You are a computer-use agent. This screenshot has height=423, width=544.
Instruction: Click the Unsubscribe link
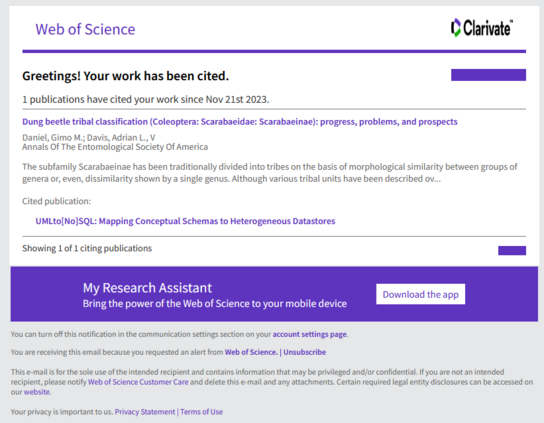tap(305, 352)
